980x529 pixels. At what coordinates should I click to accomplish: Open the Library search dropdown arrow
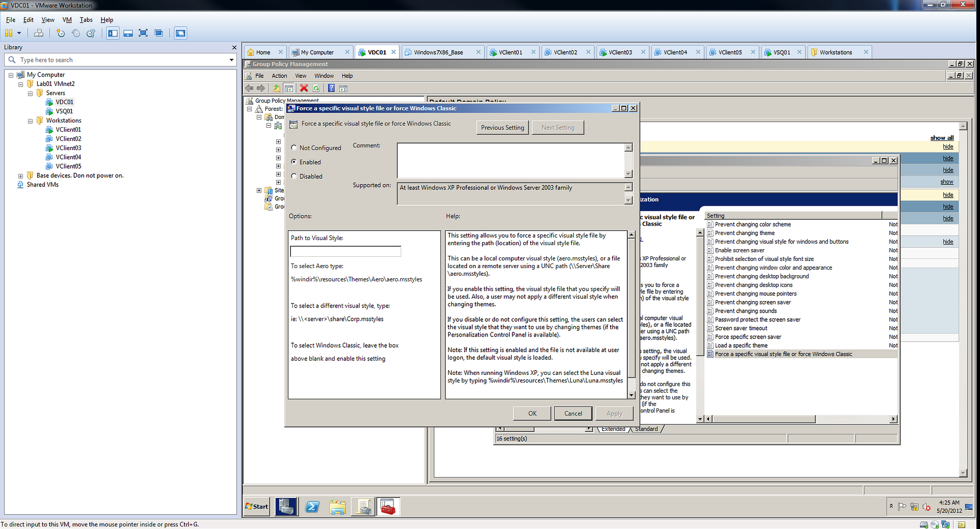tap(232, 60)
